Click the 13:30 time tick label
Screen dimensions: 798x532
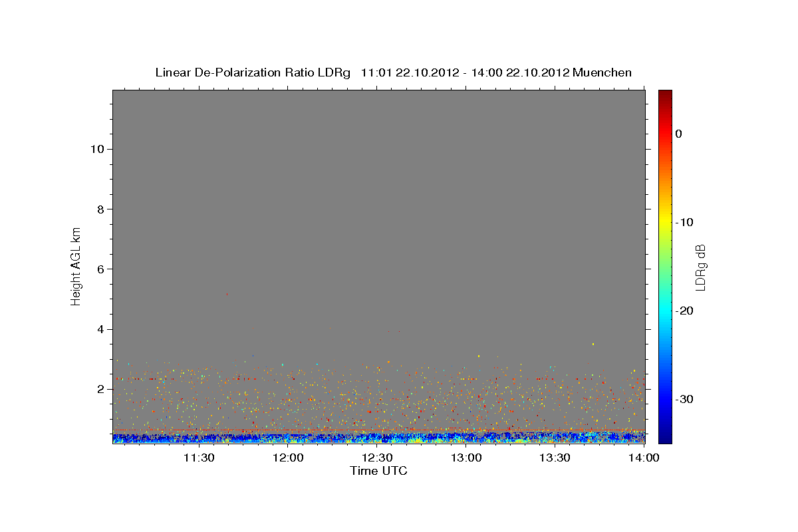555,458
